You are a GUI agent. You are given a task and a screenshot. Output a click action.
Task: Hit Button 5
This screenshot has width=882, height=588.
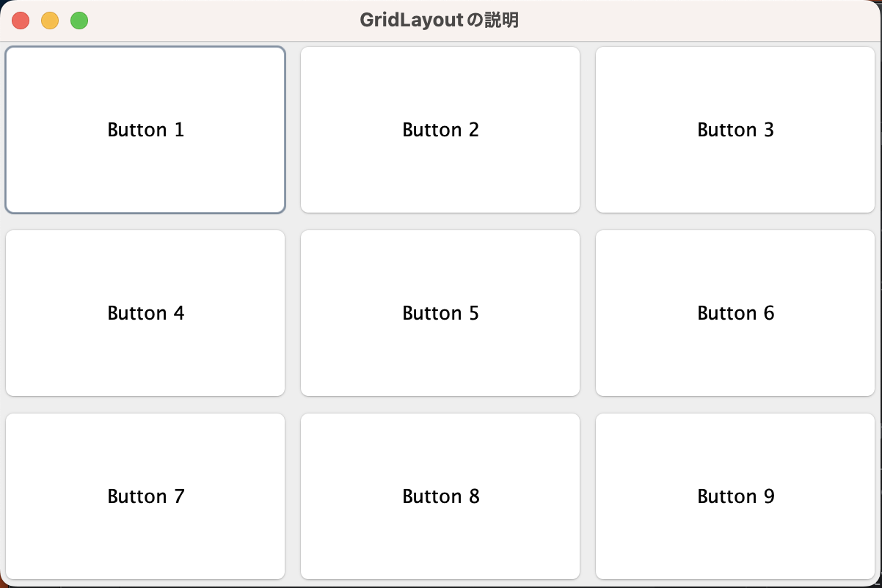[440, 313]
